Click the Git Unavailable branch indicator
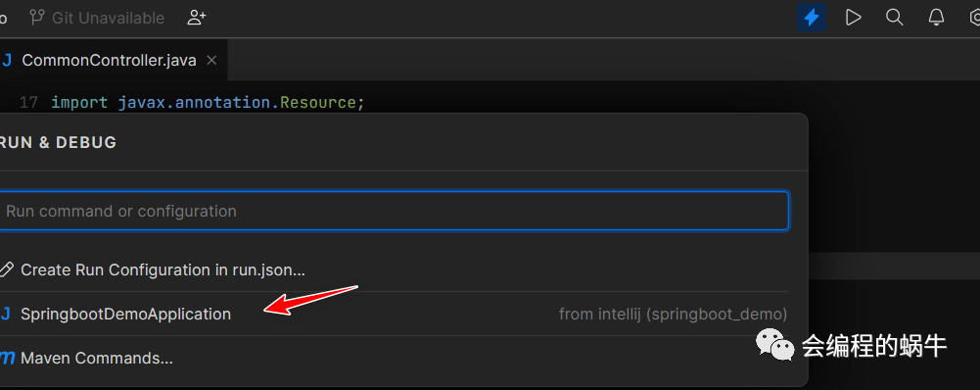980x390 pixels. [x=97, y=18]
